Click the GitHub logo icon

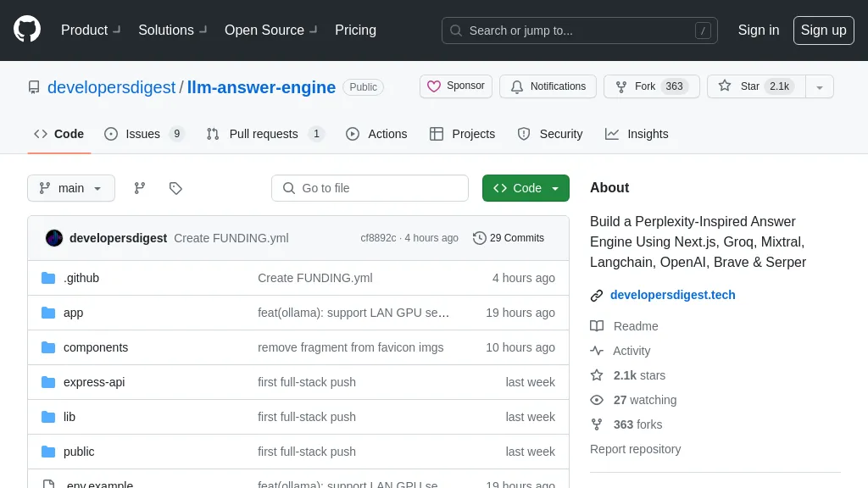tap(27, 30)
